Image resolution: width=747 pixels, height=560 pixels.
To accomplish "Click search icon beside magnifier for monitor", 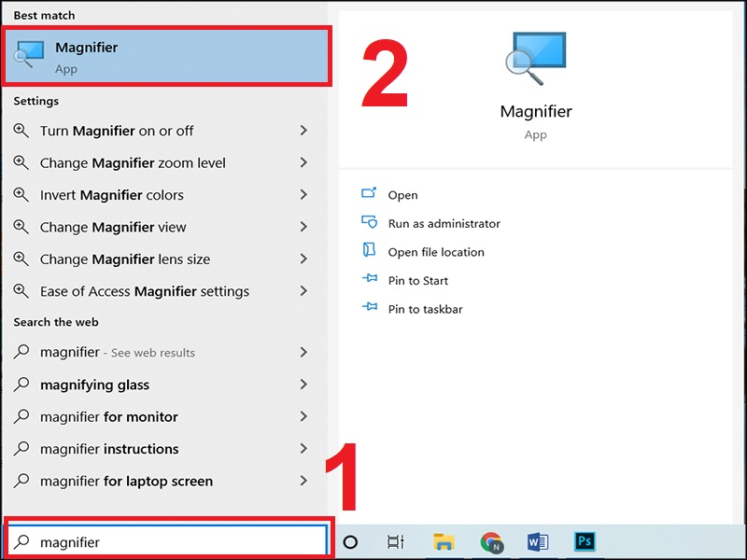I will [x=21, y=416].
